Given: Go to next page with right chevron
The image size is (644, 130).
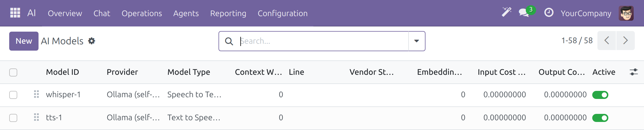Looking at the screenshot, I should coord(625,41).
